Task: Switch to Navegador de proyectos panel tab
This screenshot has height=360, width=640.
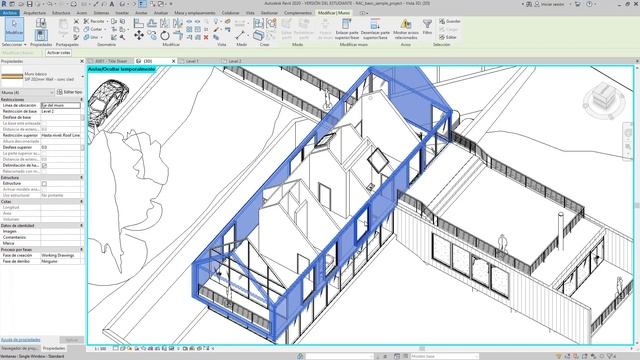Action: (20, 348)
